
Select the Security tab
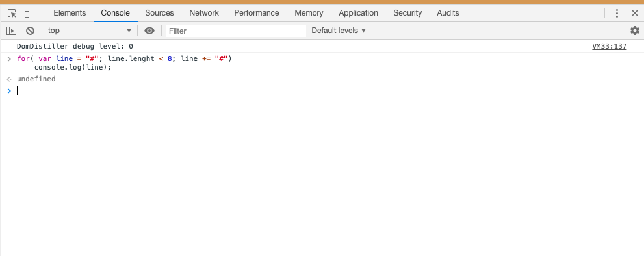[407, 13]
